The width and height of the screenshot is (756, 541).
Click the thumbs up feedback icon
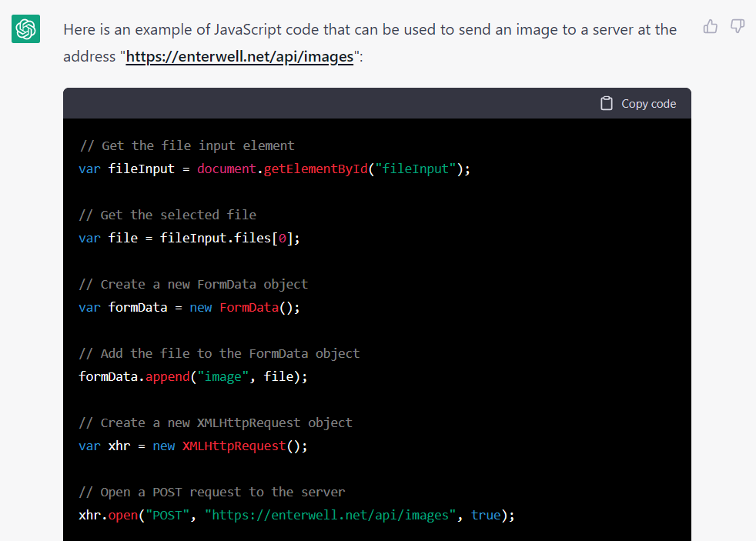pyautogui.click(x=710, y=27)
